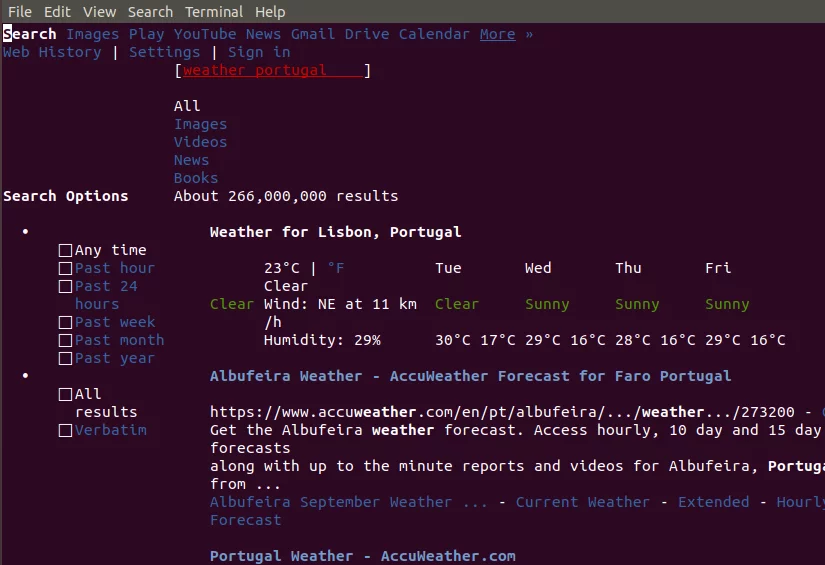Click the 'weather portugal' search field
This screenshot has width=825, height=565.
coord(272,71)
